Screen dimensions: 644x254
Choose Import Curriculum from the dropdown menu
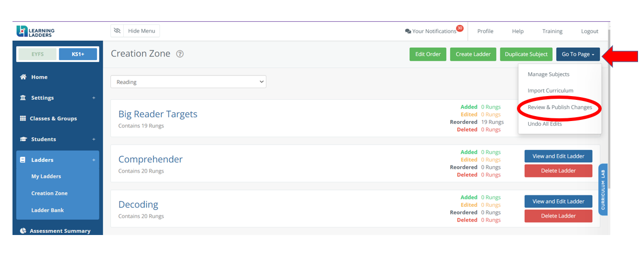point(550,91)
